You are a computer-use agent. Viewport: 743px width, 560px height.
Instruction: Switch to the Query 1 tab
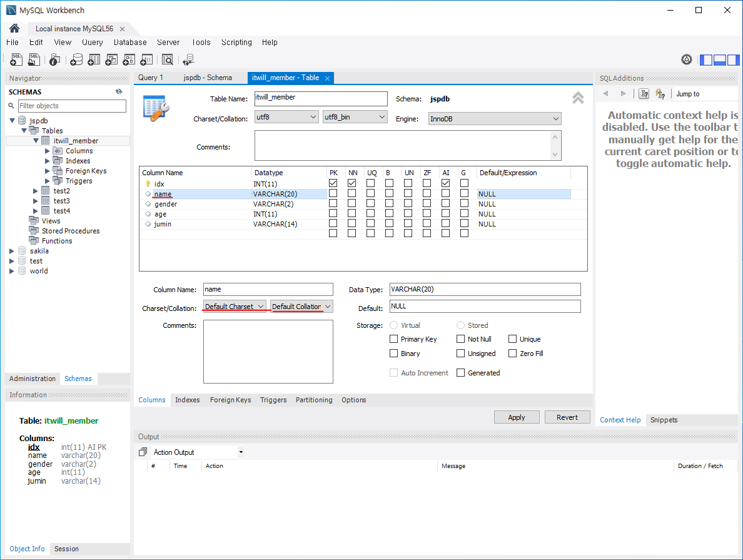coord(151,78)
